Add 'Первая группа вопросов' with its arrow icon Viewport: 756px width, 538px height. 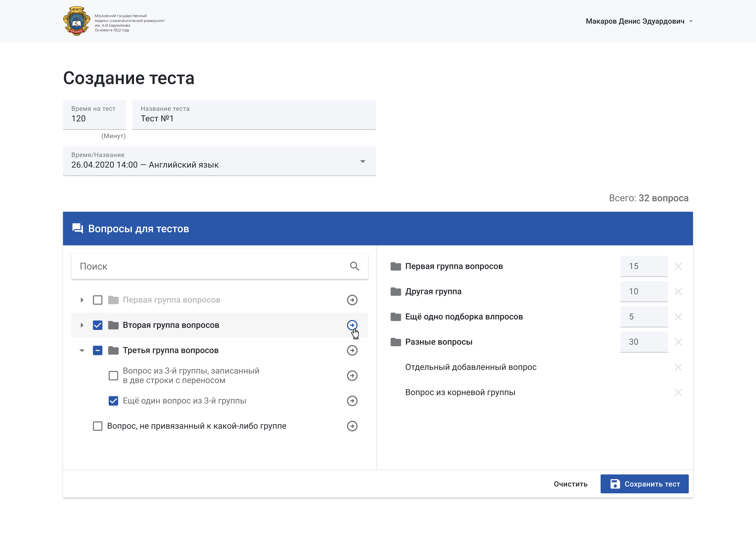[x=352, y=300]
